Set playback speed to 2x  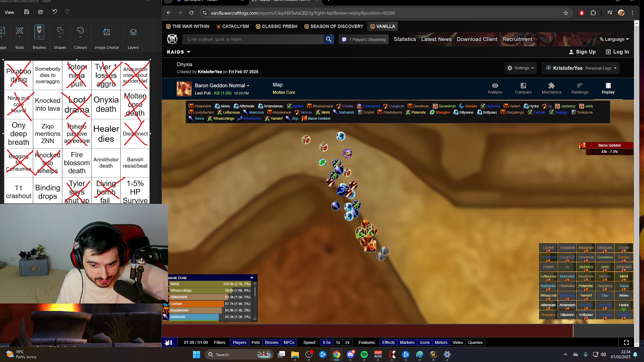347,342
